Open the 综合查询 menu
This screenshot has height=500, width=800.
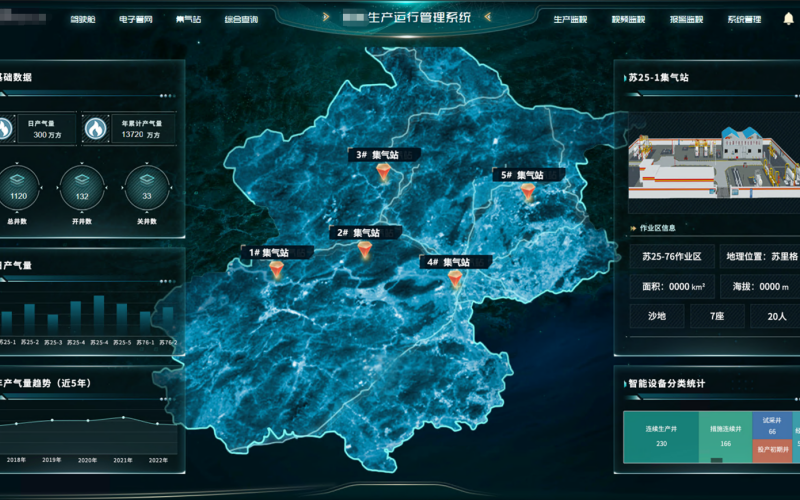pos(241,19)
